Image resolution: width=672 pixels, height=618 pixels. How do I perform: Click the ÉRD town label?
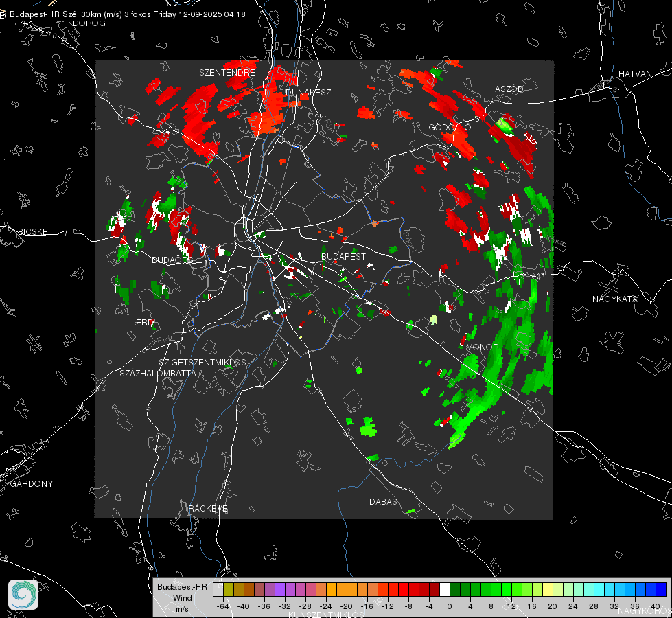click(x=144, y=323)
